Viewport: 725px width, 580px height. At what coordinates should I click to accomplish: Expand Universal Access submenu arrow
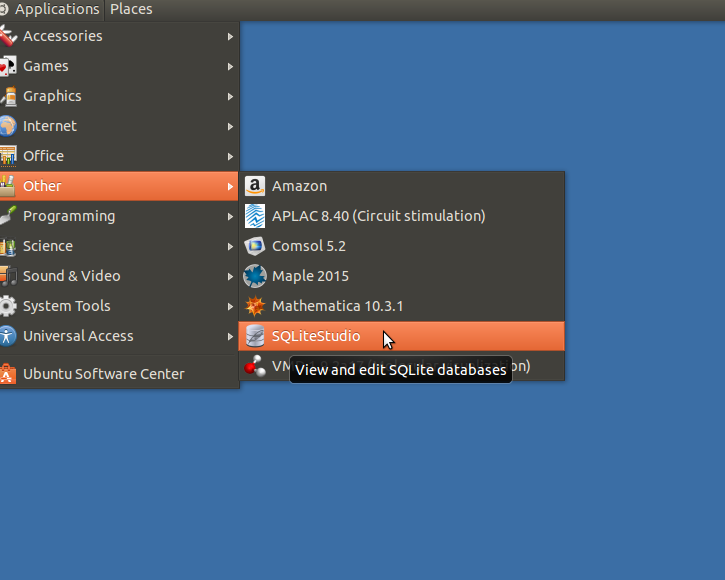(x=230, y=337)
